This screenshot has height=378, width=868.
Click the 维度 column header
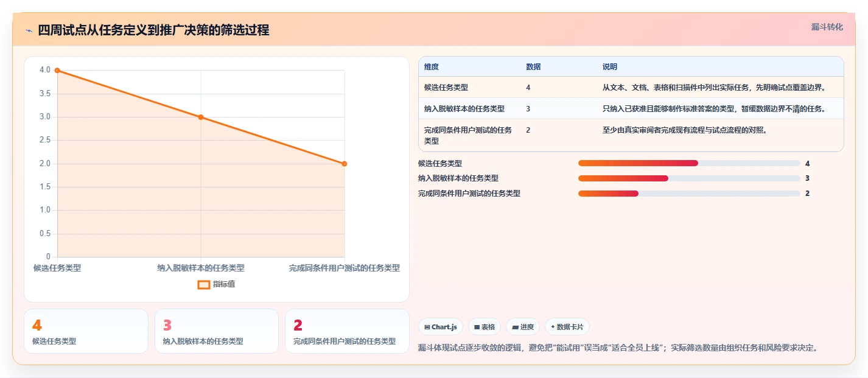(432, 67)
